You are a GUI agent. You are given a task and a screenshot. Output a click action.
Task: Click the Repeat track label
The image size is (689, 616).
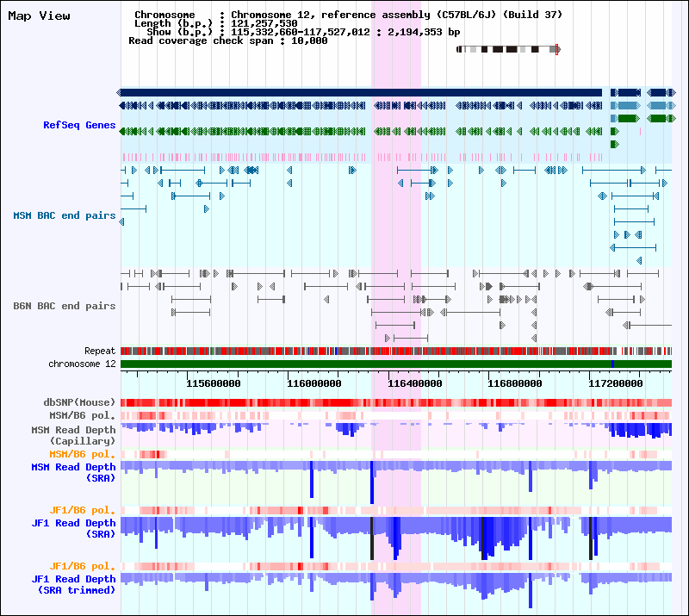tap(100, 351)
